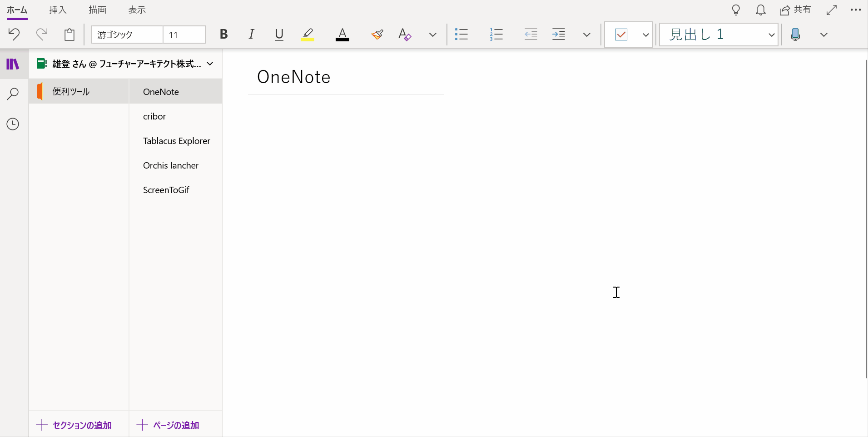Screen dimensions: 868x437
Task: Open the OneNote page in list
Action: [x=176, y=92]
